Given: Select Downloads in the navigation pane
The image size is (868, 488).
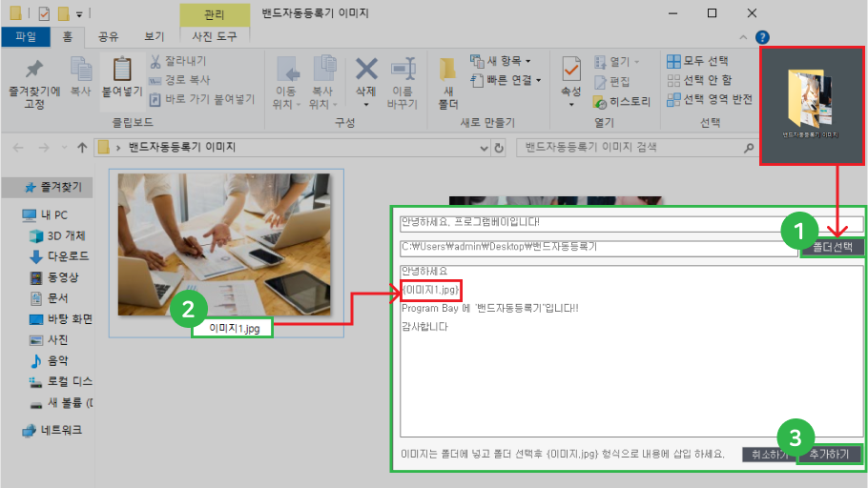Looking at the screenshot, I should tap(65, 256).
